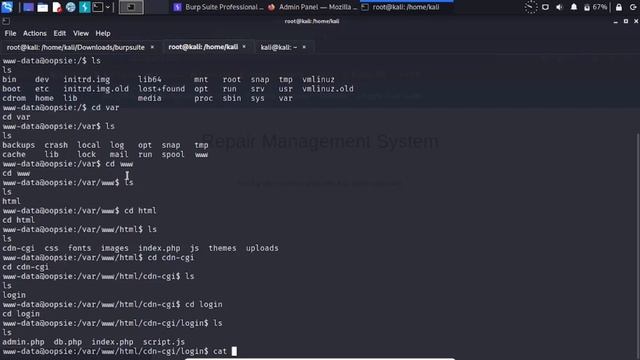Click 'lost+found' in root listing

pyautogui.click(x=161, y=89)
